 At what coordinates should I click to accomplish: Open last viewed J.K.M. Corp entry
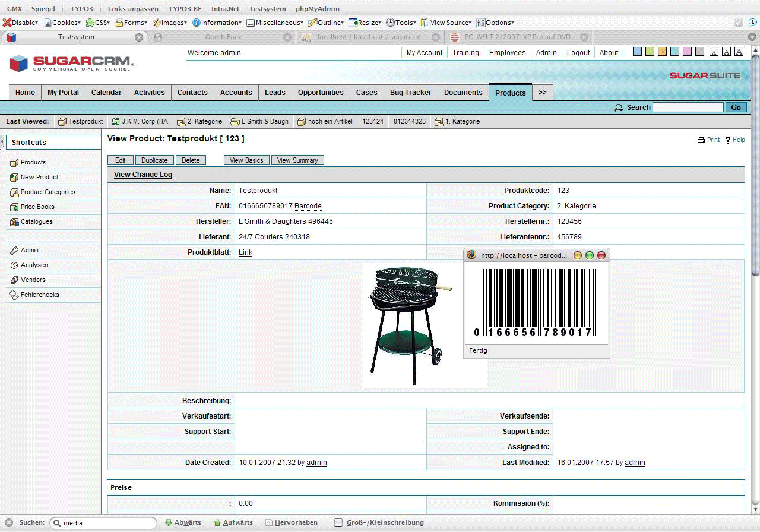[140, 121]
